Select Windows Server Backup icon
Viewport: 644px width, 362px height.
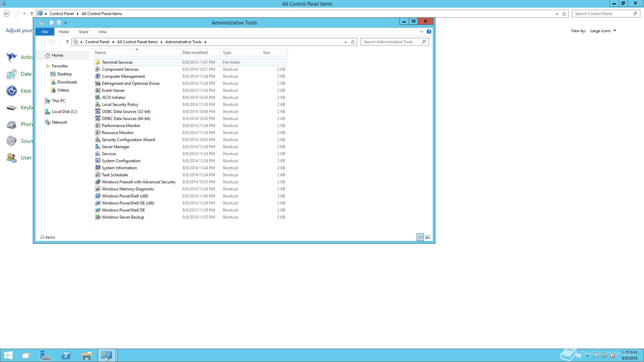tap(98, 217)
